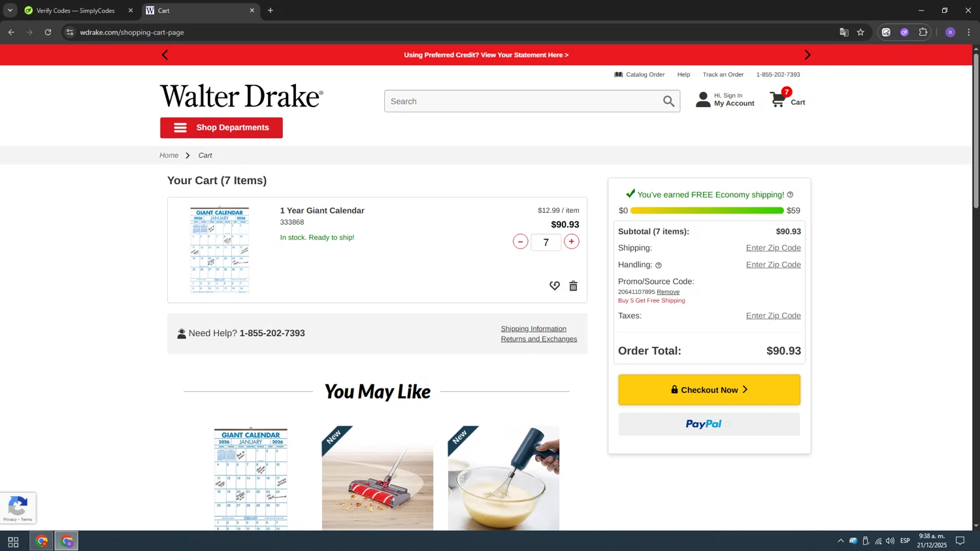Viewport: 980px width, 551px height.
Task: Open Windows Start button
Action: 13,541
